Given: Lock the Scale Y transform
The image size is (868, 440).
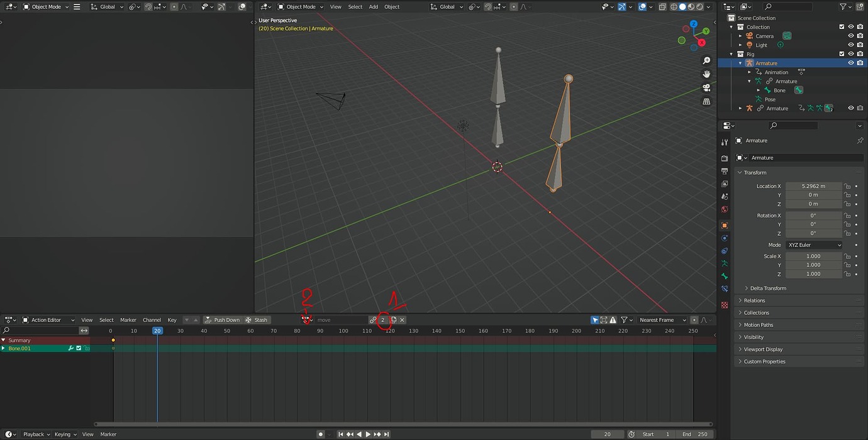Looking at the screenshot, I should click(847, 265).
